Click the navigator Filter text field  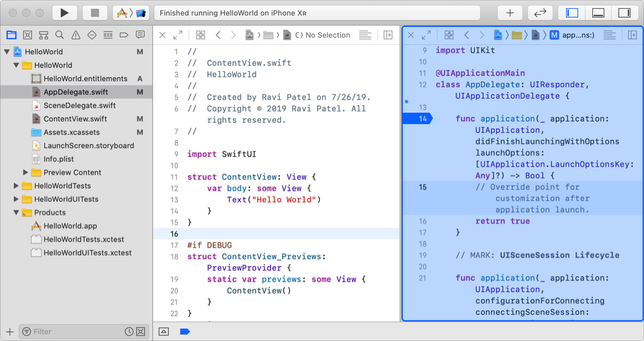(75, 331)
